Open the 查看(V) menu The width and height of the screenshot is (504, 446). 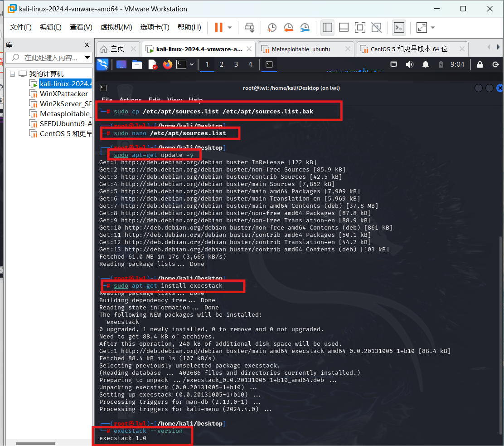click(x=81, y=27)
